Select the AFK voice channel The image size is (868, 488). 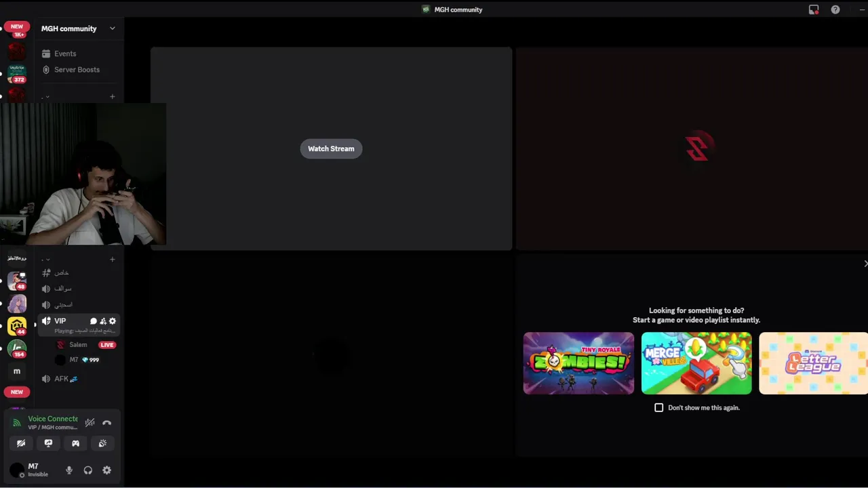pos(66,379)
